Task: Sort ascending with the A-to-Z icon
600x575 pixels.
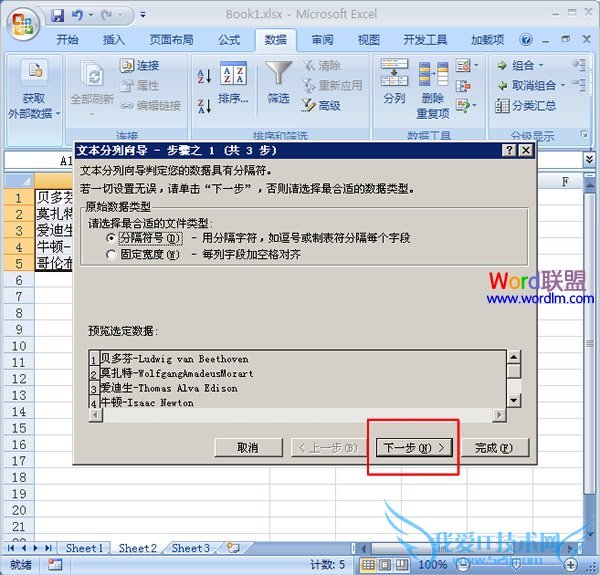Action: click(204, 76)
